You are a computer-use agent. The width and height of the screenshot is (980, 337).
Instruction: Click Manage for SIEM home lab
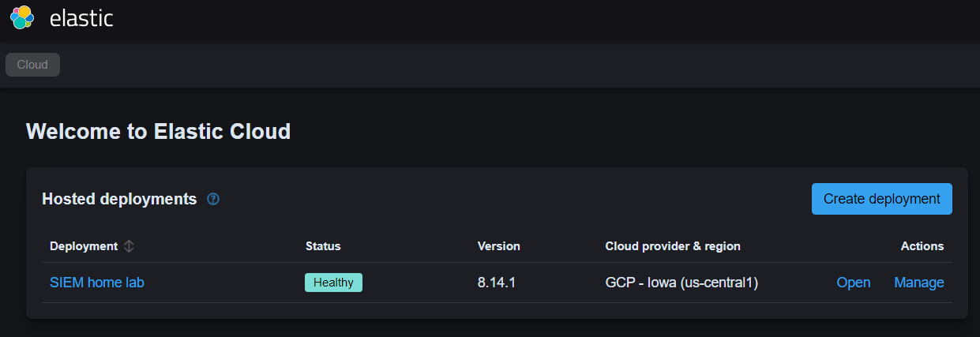point(919,283)
